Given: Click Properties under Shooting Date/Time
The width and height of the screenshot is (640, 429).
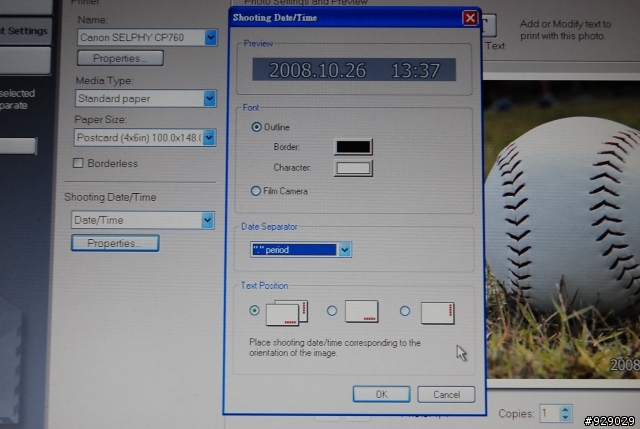Looking at the screenshot, I should pyautogui.click(x=115, y=243).
